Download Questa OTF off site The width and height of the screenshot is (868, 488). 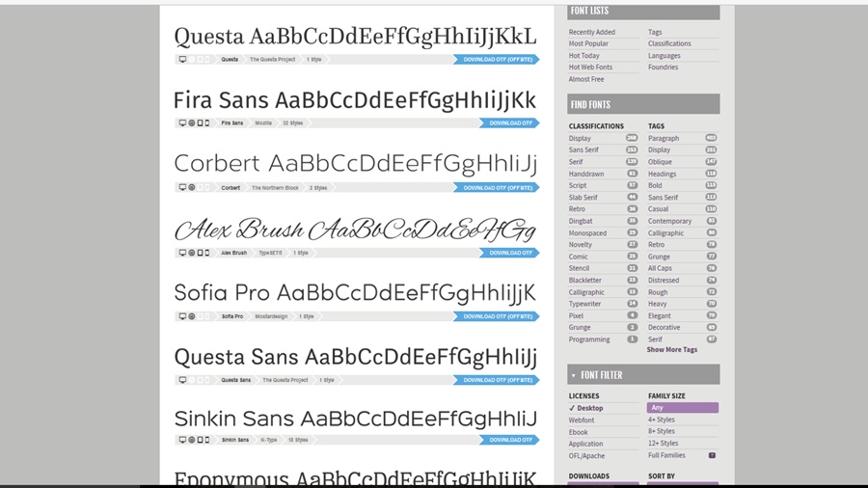coord(496,59)
